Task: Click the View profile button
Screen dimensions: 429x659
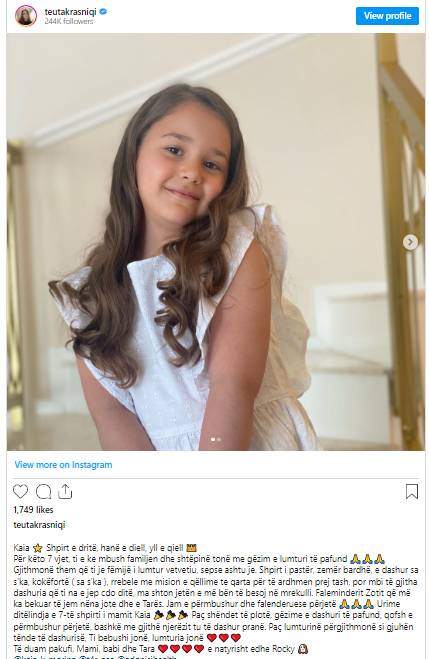Action: (387, 16)
